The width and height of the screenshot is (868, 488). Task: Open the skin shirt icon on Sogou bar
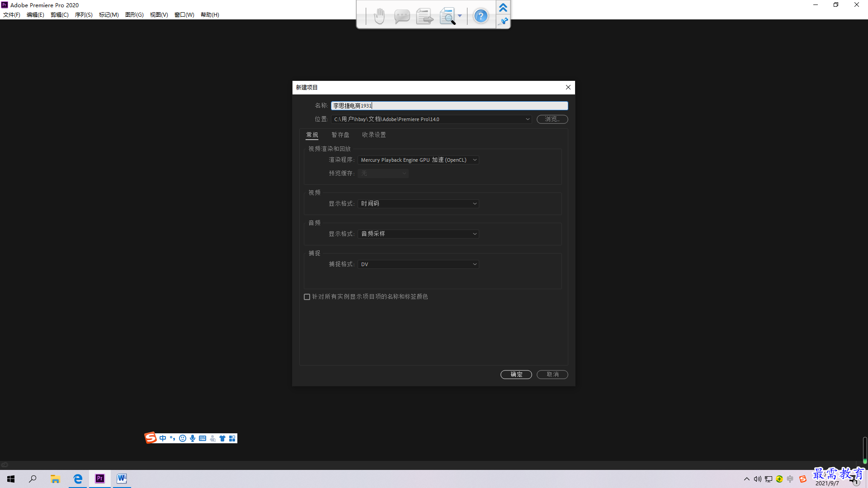(222, 438)
